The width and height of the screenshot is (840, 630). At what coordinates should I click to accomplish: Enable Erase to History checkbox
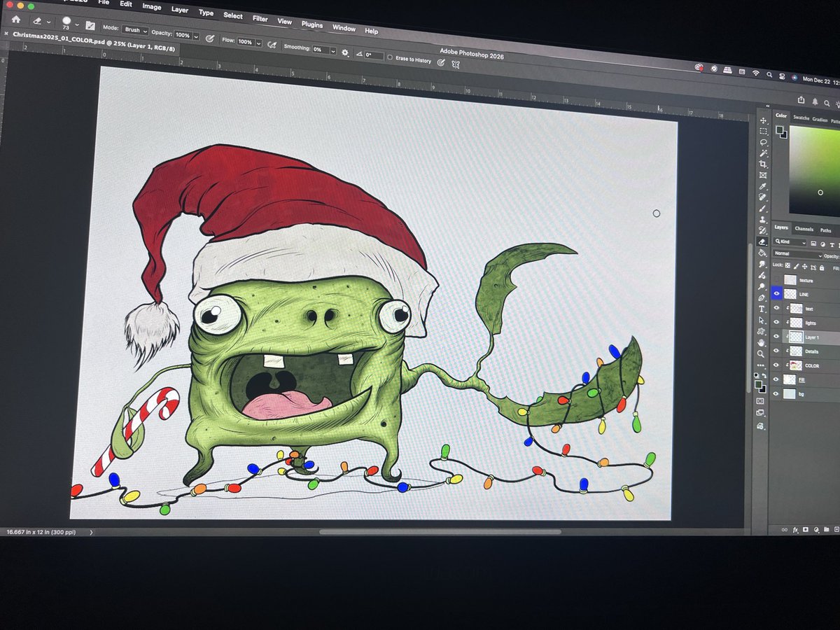390,57
